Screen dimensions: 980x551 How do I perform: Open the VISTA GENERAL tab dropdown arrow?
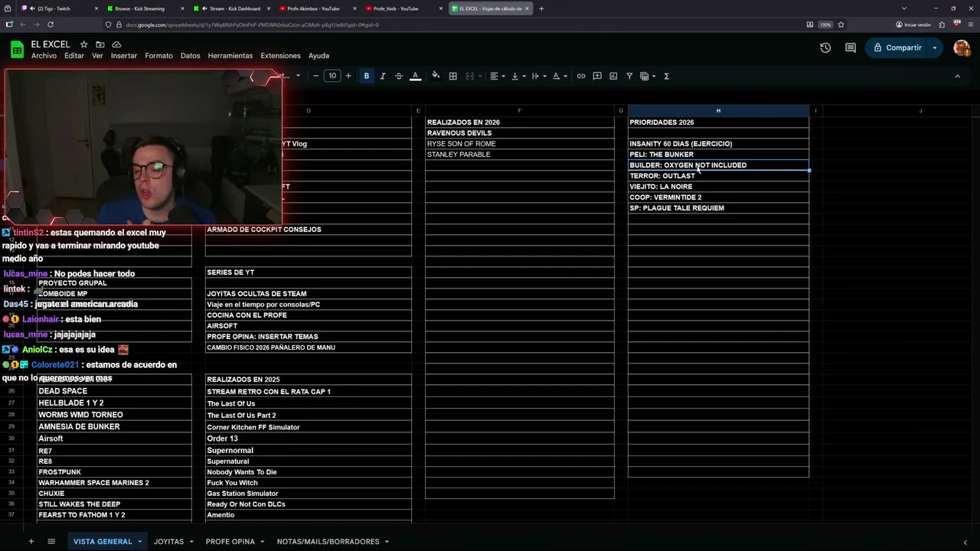[139, 542]
